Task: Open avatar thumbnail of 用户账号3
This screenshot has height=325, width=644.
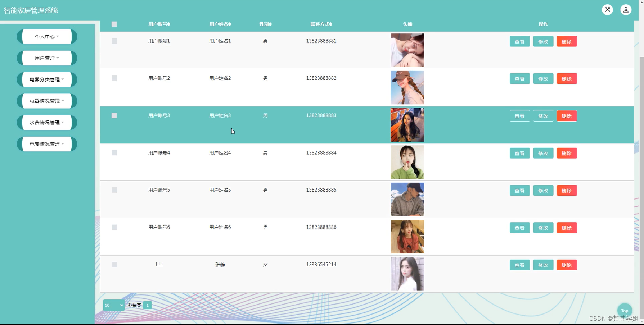Action: (x=407, y=125)
